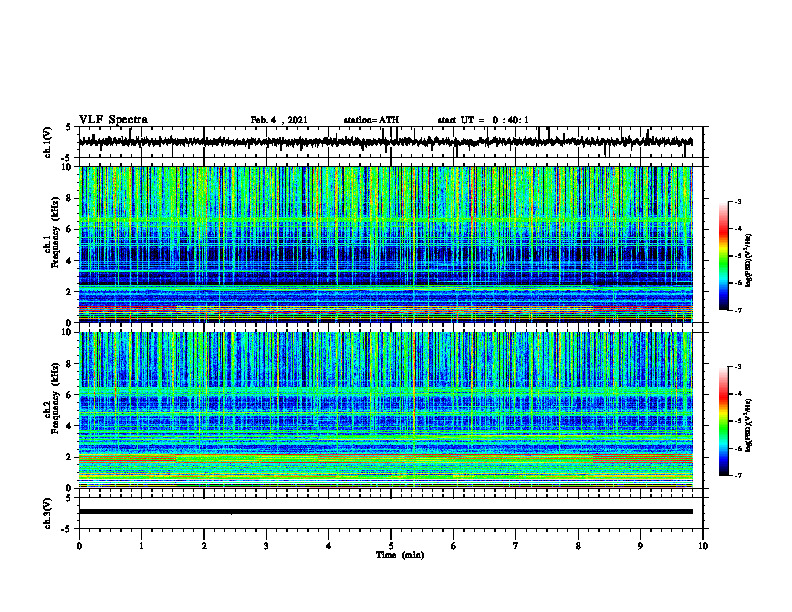
Task: Click the 8 kHz tick on ch.1 frequency axis
Action: point(70,198)
